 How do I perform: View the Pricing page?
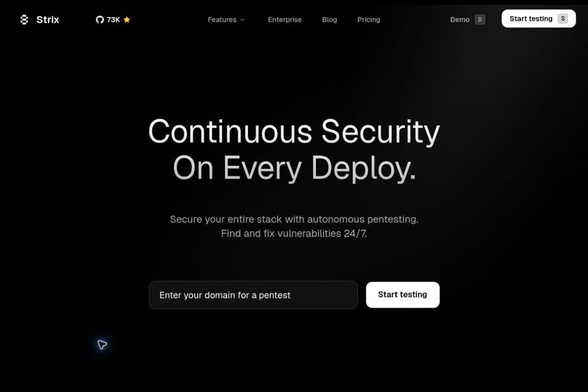(368, 20)
